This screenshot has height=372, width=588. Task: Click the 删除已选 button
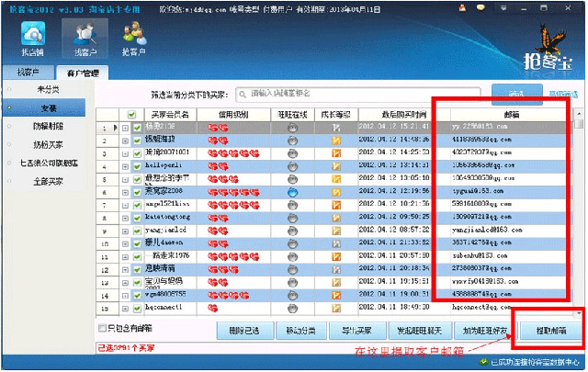click(x=244, y=331)
